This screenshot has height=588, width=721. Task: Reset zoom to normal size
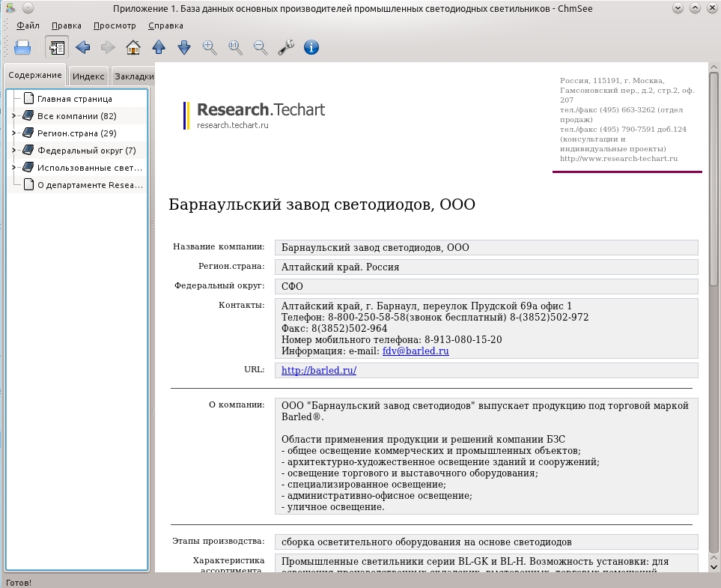235,47
